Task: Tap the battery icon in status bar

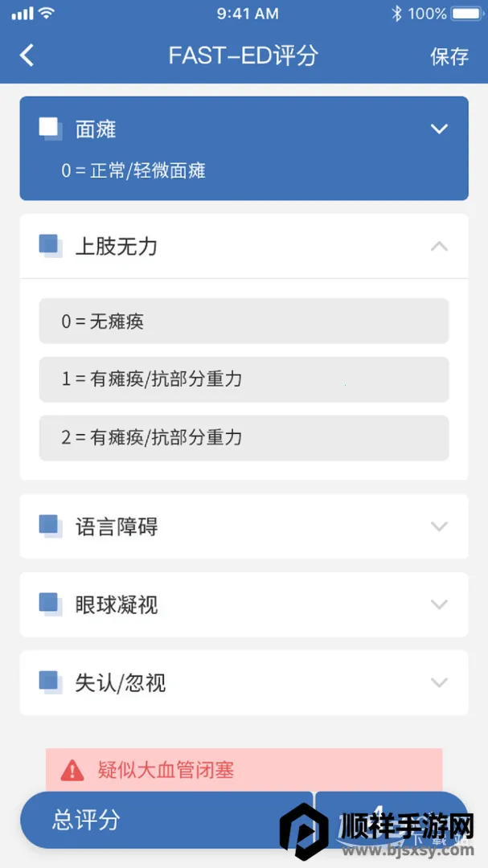Action: click(467, 14)
